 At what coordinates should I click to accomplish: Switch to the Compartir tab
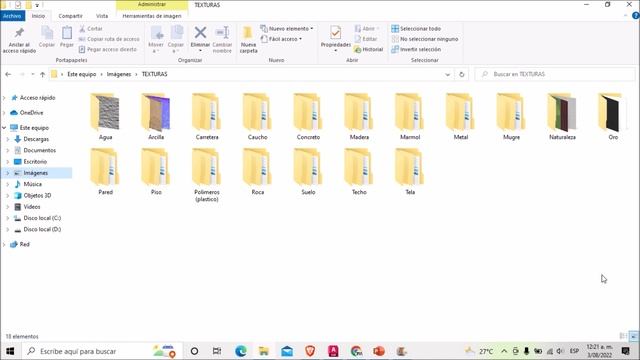[x=70, y=16]
